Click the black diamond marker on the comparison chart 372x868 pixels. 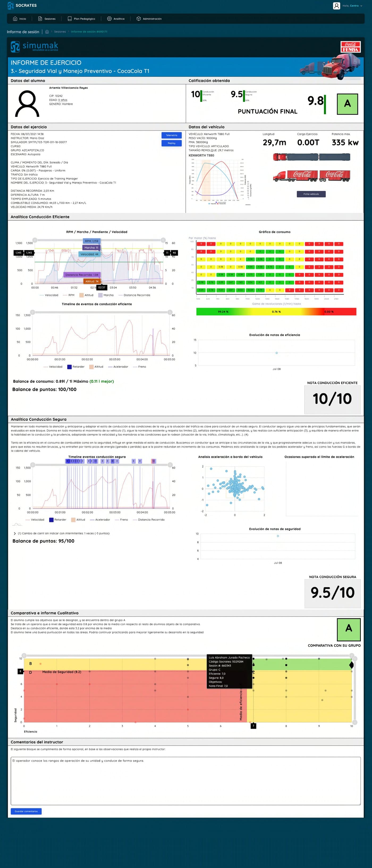pos(352,665)
